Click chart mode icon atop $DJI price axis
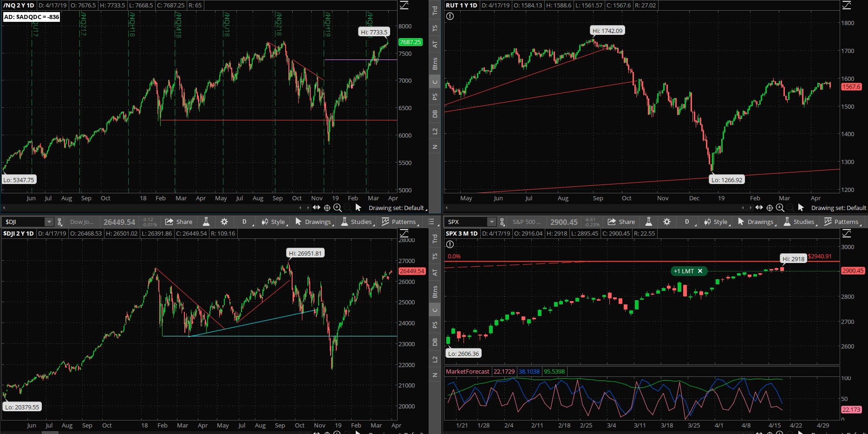Viewport: 868px width, 434px height. (405, 233)
